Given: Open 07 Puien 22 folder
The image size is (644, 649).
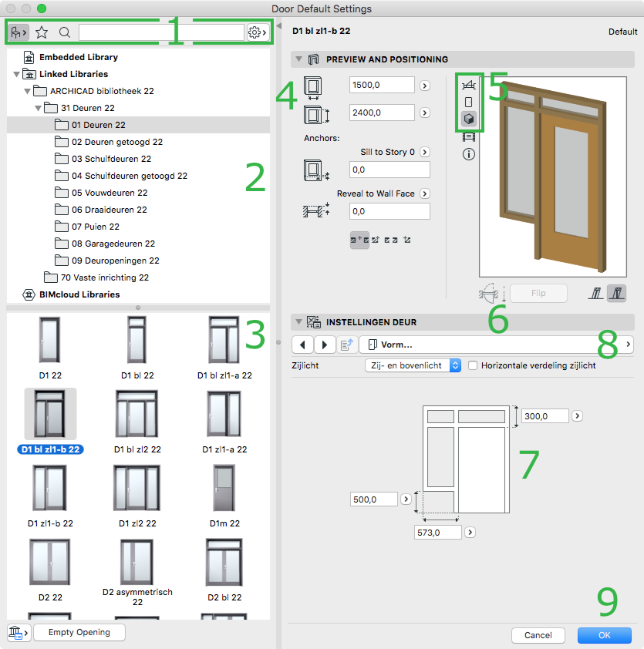Looking at the screenshot, I should pos(96,227).
